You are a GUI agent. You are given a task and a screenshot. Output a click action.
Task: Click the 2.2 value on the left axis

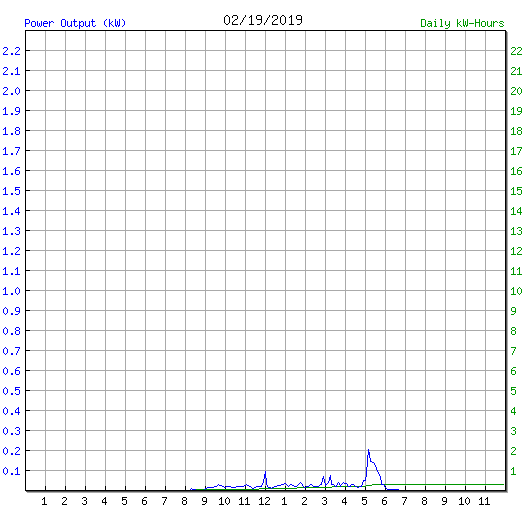pyautogui.click(x=11, y=51)
